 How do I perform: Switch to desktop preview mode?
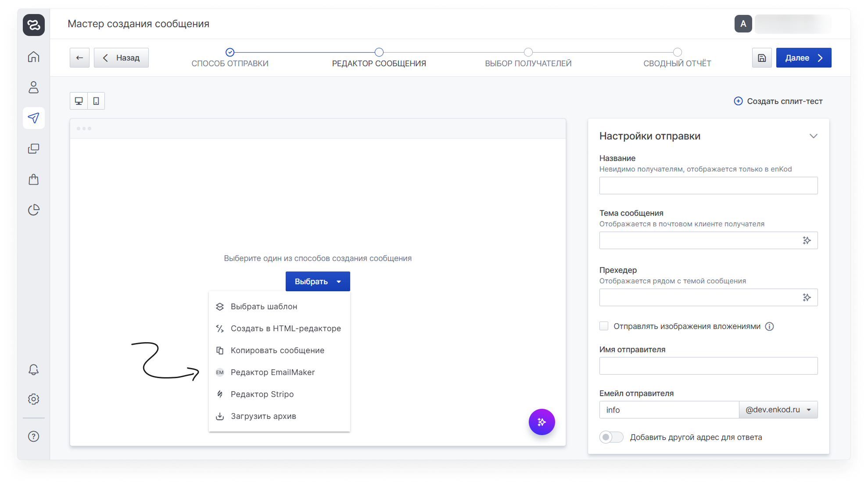coord(79,101)
